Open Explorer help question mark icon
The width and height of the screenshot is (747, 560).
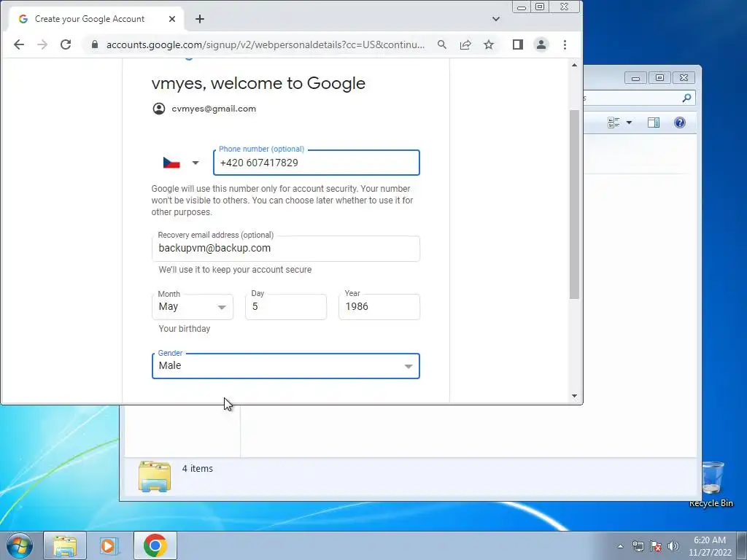click(x=680, y=122)
